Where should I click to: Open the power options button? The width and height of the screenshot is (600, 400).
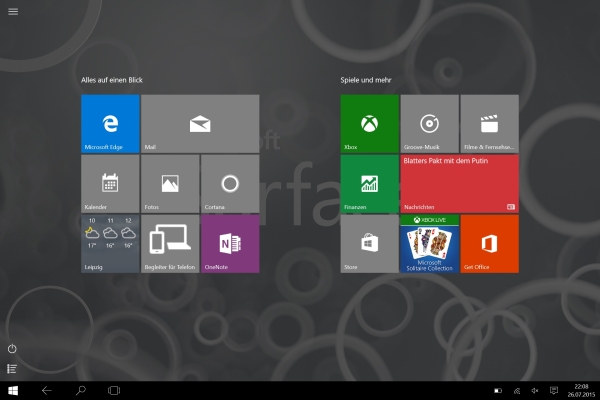tap(12, 349)
